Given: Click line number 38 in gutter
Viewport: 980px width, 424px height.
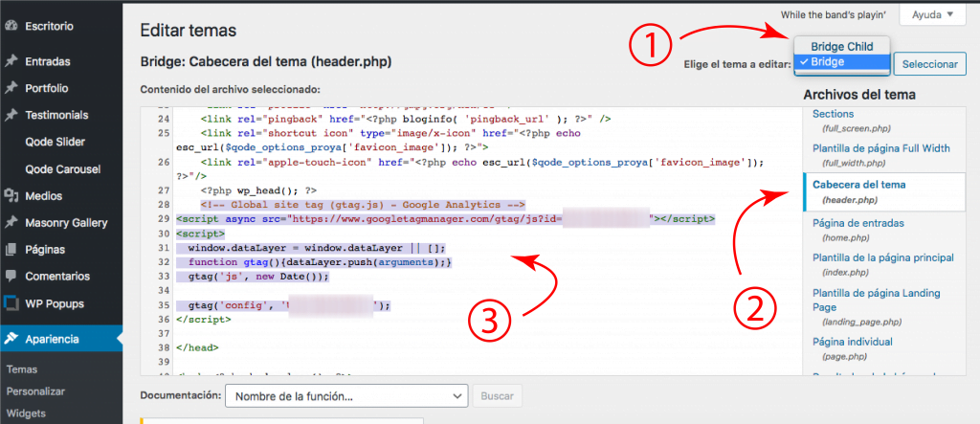Looking at the screenshot, I should pyautogui.click(x=165, y=347).
